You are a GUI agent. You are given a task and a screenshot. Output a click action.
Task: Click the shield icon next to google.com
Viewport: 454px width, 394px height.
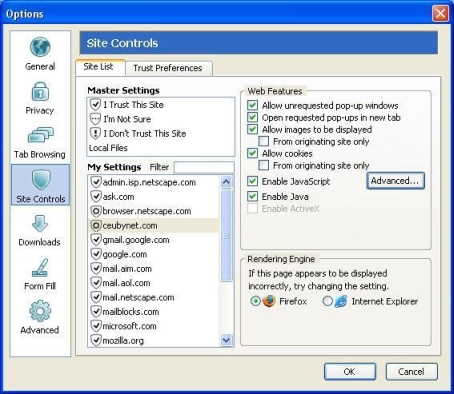96,254
